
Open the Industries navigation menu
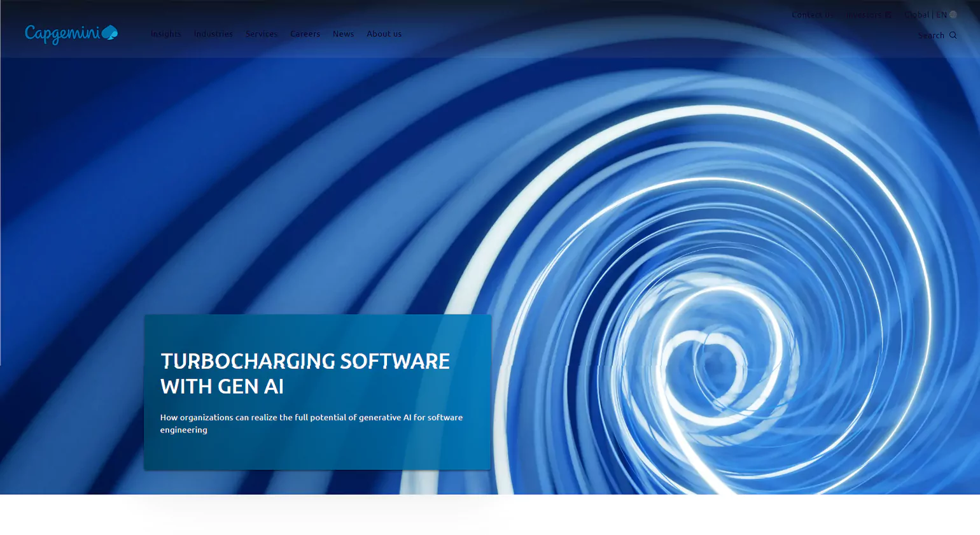coord(213,34)
